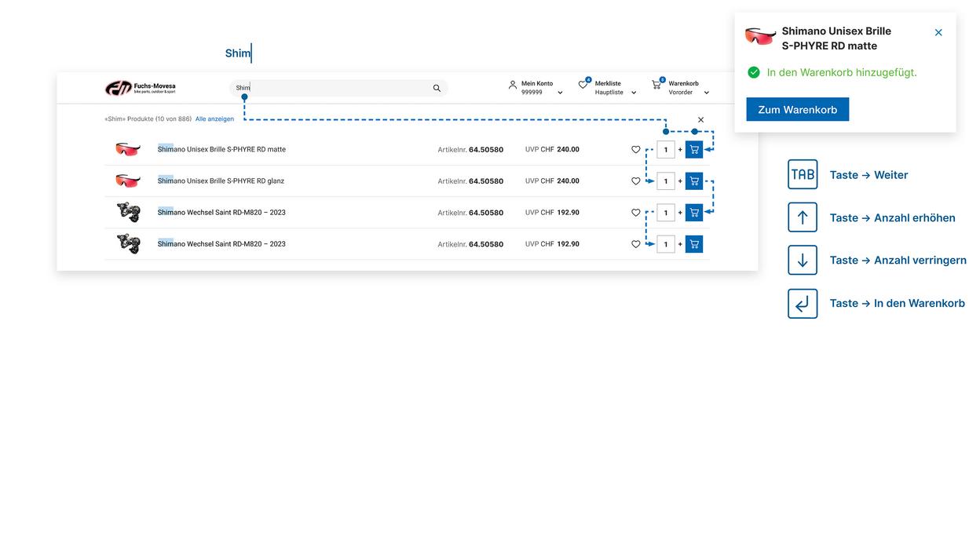Viewport: 980px width, 551px height.
Task: Click quantity field of first Wechsel Saint row
Action: 666,213
